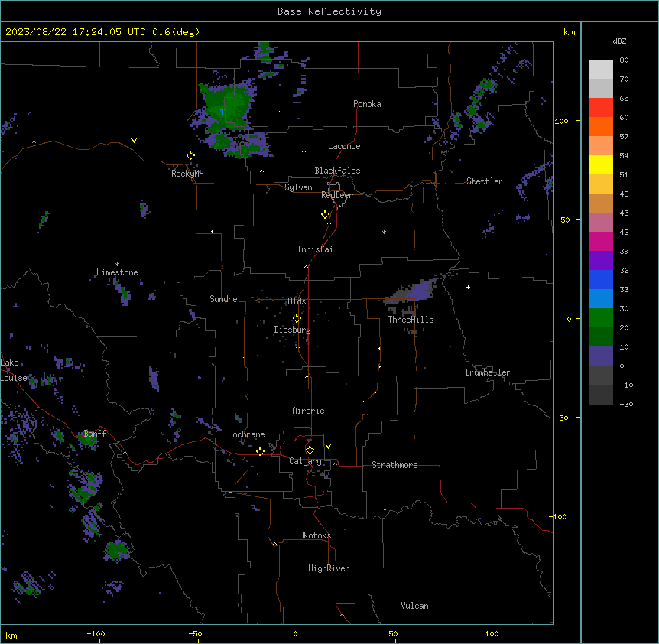Click the yellow diamond marker above RockyMH

click(x=191, y=156)
